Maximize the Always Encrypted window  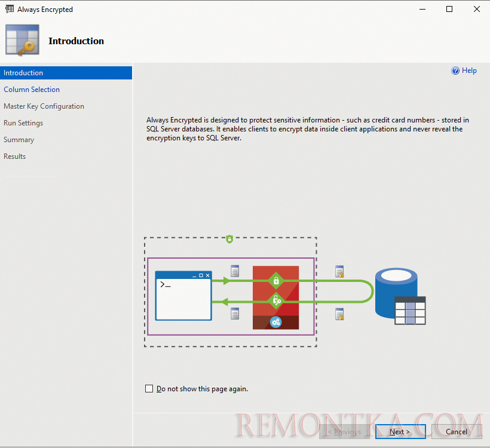point(449,9)
